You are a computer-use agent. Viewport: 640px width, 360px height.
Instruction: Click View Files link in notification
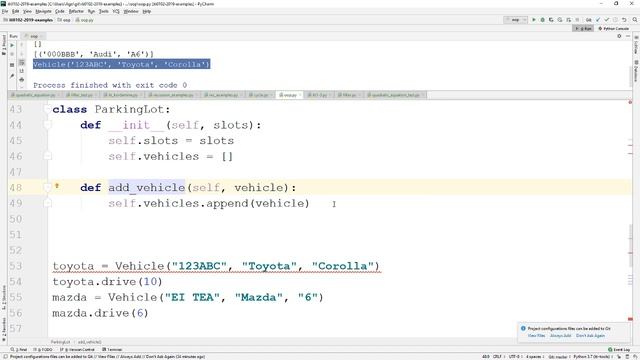(x=536, y=336)
